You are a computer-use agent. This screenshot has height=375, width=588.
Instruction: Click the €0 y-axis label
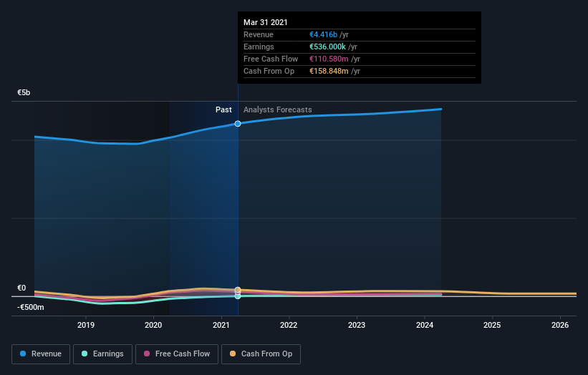tap(21, 288)
